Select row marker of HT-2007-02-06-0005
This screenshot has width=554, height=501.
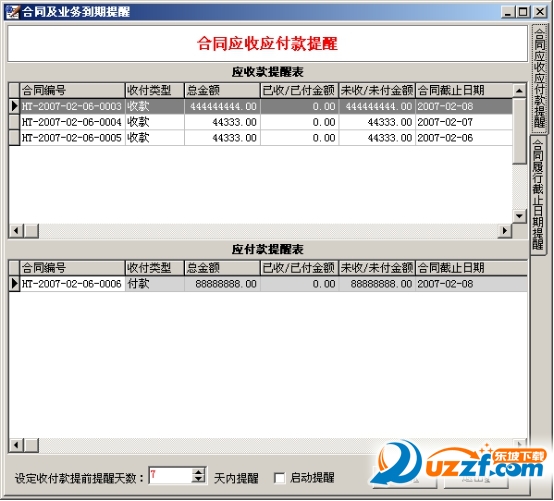[x=14, y=138]
